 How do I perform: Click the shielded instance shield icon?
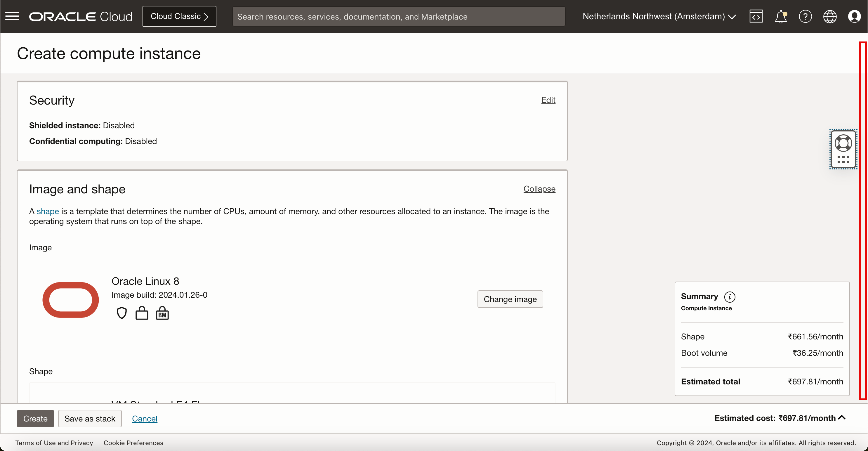point(121,313)
